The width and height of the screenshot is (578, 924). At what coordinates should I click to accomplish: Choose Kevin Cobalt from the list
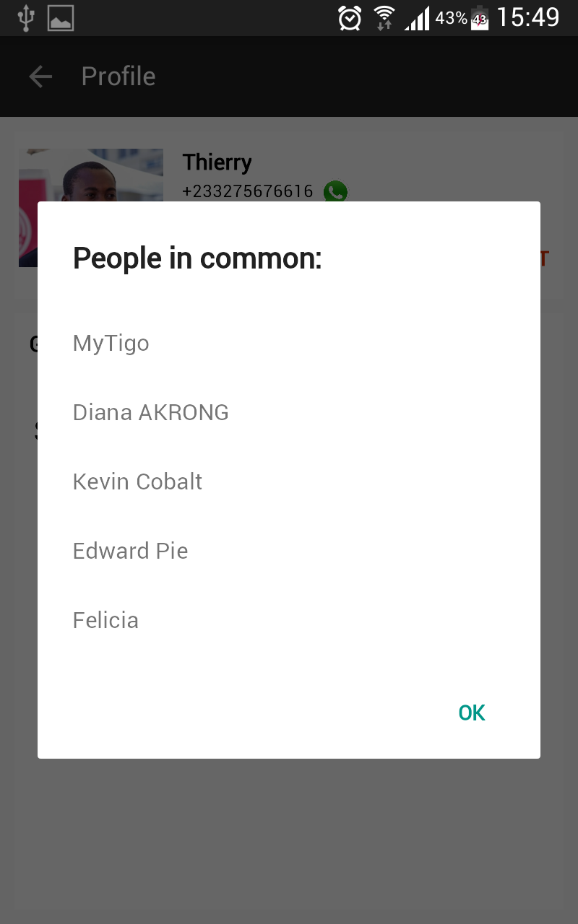point(137,481)
